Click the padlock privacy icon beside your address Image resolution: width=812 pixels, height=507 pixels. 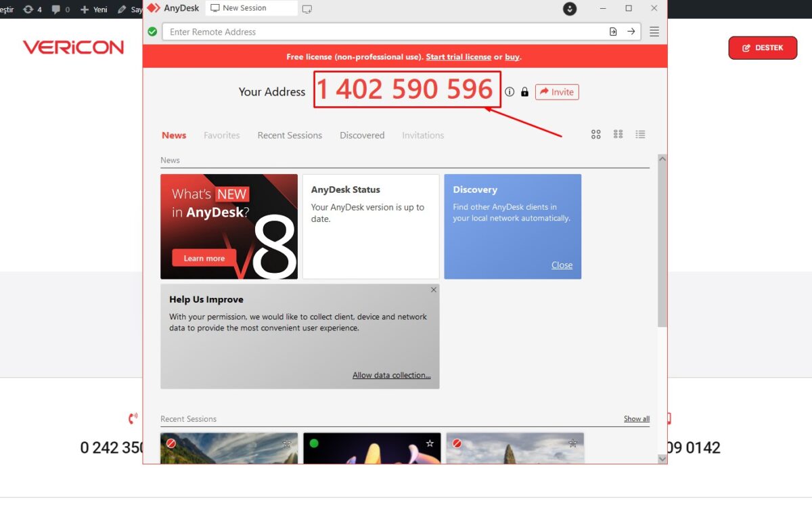pos(524,91)
